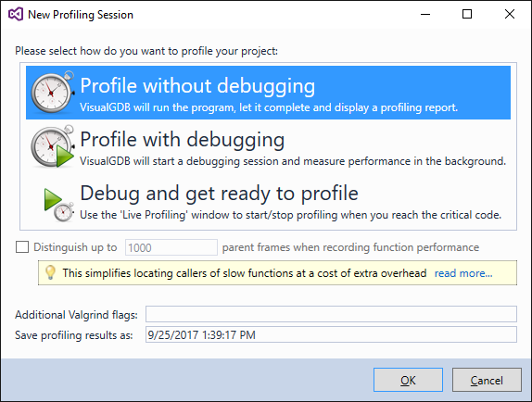This screenshot has width=532, height=402.
Task: Open the 'read more...' link
Action: pos(463,273)
